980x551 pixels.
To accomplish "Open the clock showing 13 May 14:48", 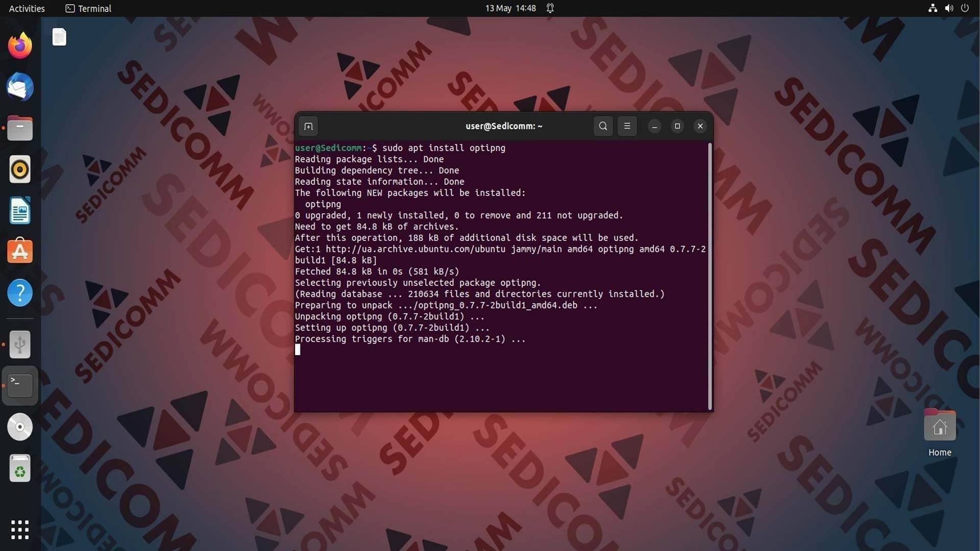I will point(510,8).
